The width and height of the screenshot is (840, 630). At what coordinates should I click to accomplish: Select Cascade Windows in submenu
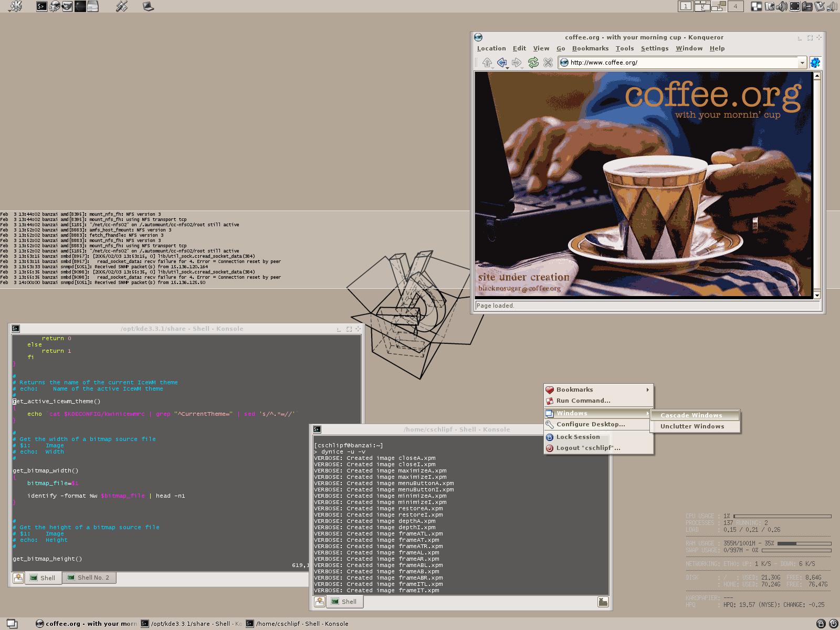tap(695, 415)
